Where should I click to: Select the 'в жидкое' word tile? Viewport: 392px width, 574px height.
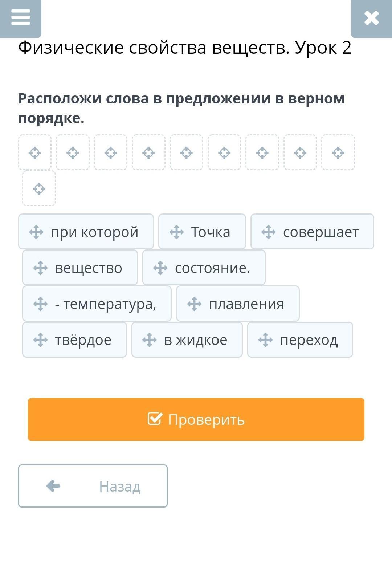pos(187,340)
